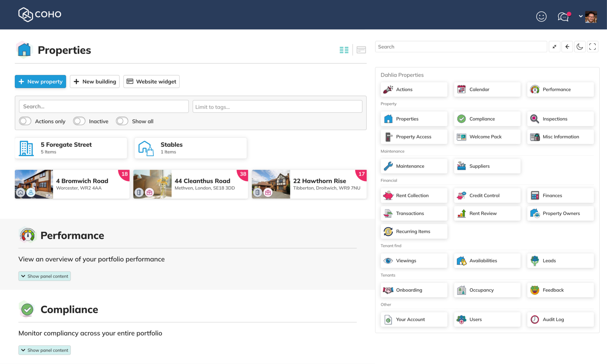Open Properties in the Dahlia Properties panel
Screen dimensions: 607x364
tap(414, 119)
